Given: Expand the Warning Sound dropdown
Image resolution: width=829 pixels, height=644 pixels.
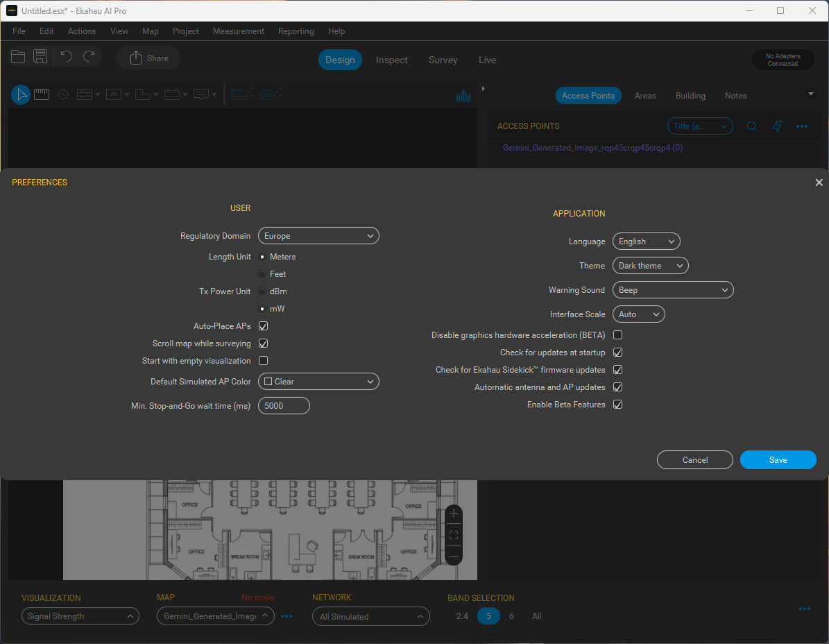Looking at the screenshot, I should pos(672,290).
